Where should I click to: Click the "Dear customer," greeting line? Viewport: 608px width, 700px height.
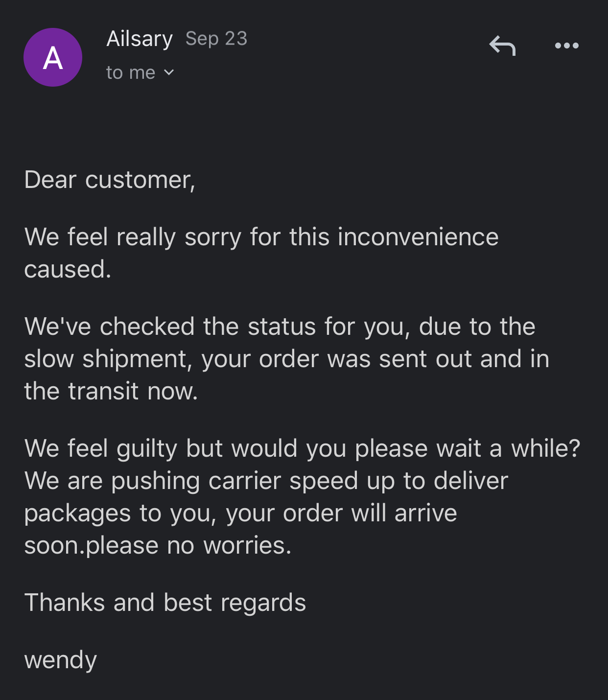110,180
